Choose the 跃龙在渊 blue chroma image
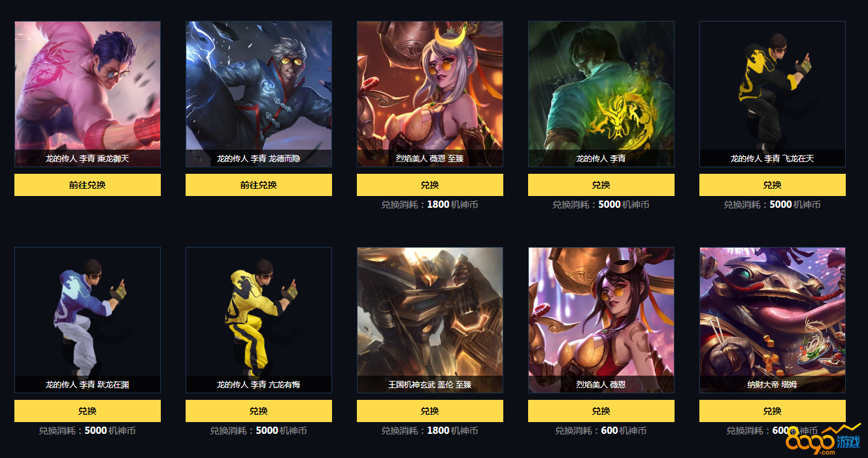This screenshot has width=868, height=458. 88,320
